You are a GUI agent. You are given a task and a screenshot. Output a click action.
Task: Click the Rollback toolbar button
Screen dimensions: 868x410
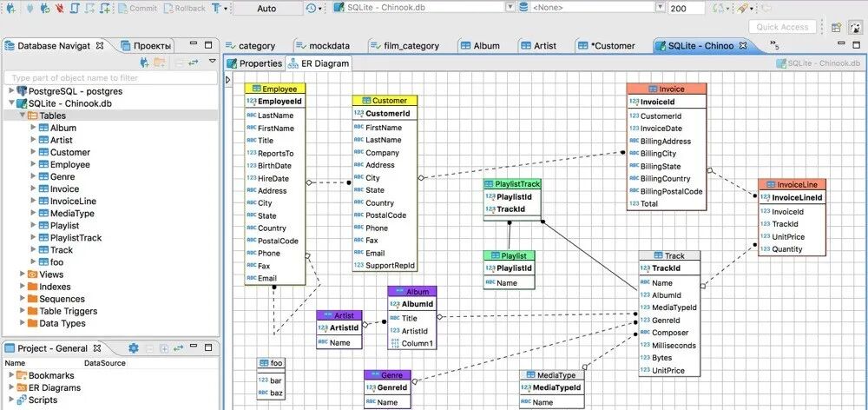tap(184, 9)
